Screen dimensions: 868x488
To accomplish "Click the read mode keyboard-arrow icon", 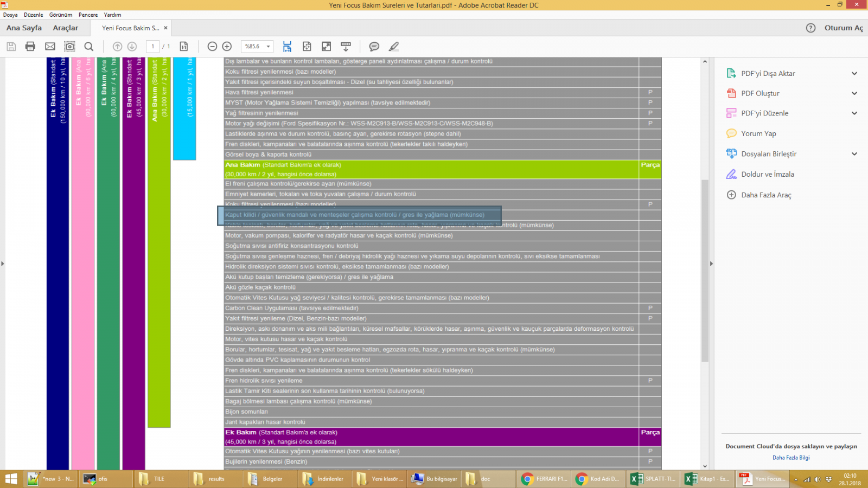I will (x=346, y=47).
